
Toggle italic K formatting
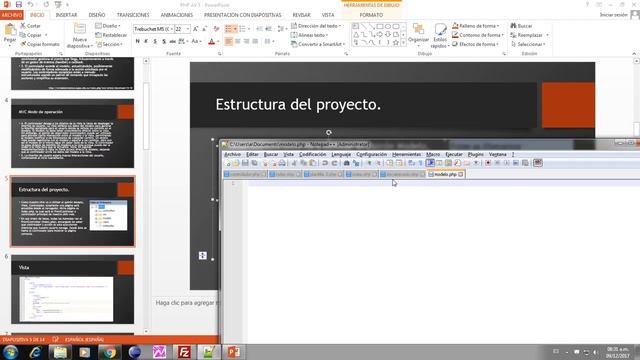click(146, 41)
